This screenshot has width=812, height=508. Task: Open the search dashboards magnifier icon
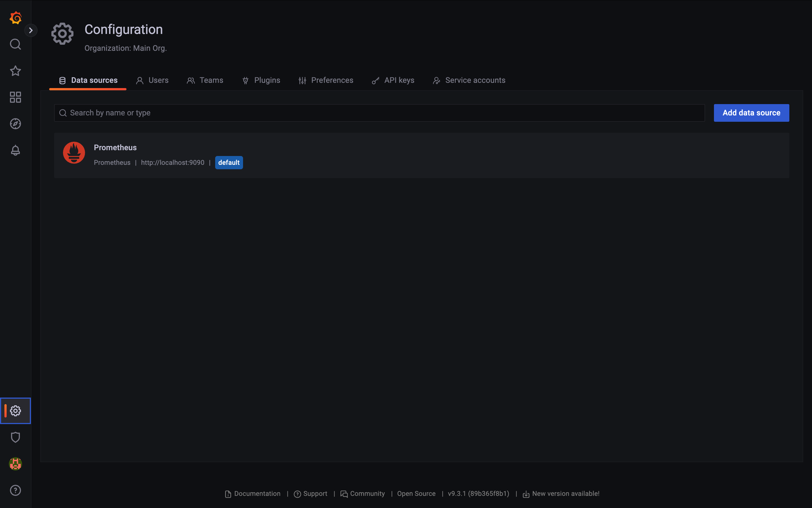[x=15, y=44]
